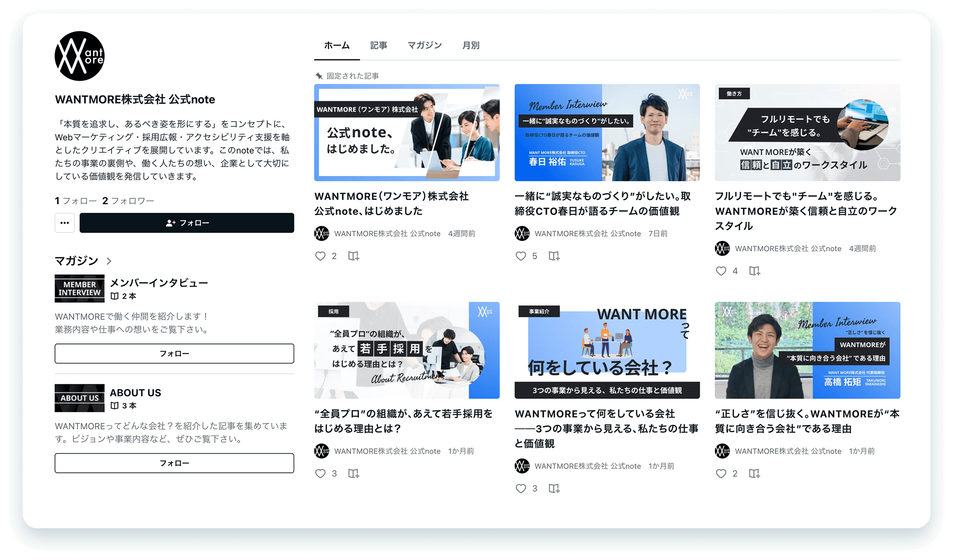This screenshot has height=560, width=953.
Task: Click author avatar under 公式note、はじめました article
Action: click(x=322, y=233)
